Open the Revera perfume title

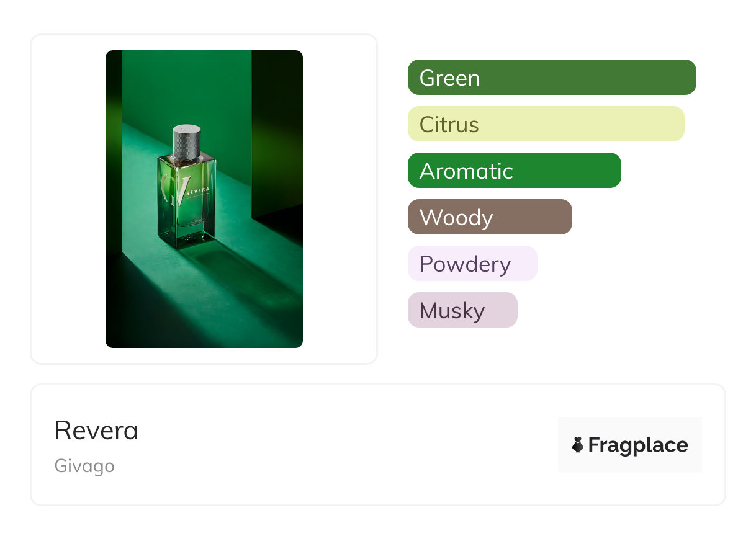tap(96, 431)
